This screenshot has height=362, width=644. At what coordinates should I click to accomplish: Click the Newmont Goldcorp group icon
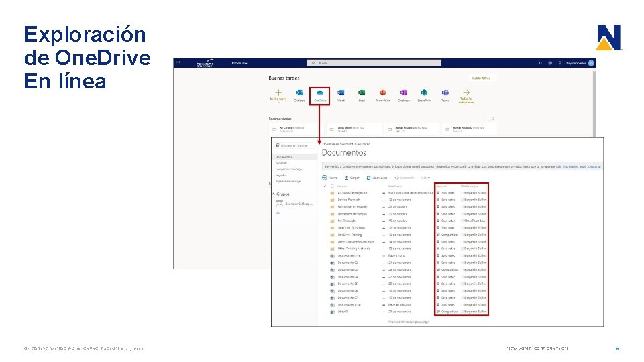[279, 203]
